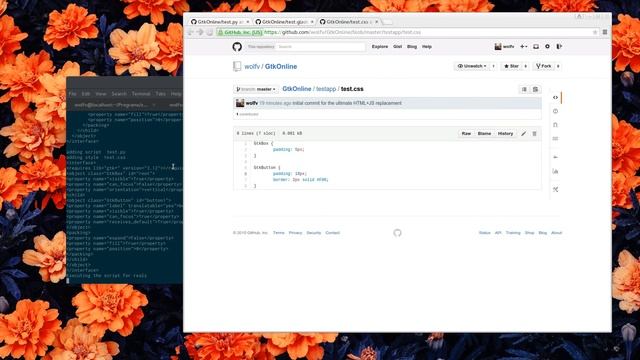View the Raw file
Image resolution: width=640 pixels, height=360 pixels.
tap(466, 133)
